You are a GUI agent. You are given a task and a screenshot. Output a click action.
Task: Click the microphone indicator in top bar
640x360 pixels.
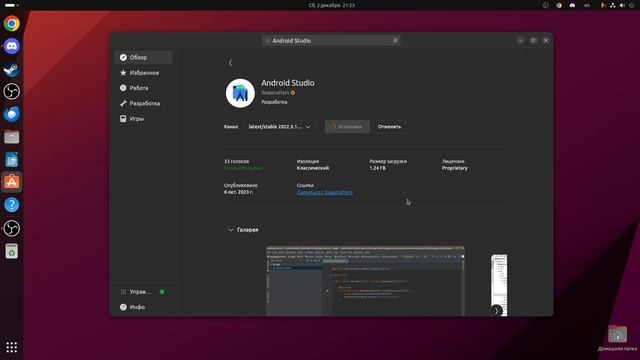603,5
